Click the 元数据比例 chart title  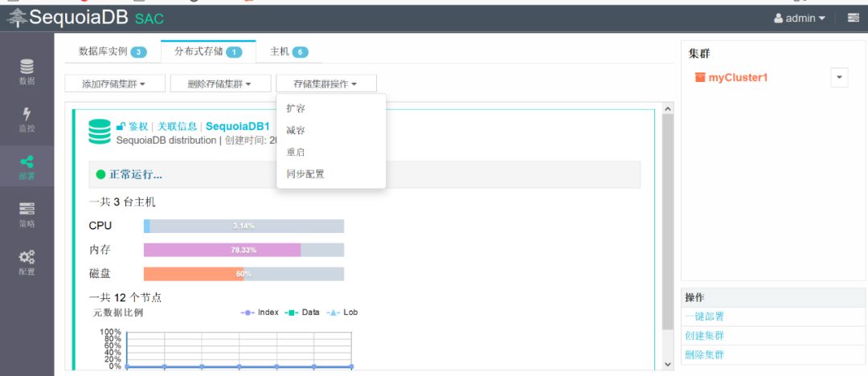pos(117,313)
